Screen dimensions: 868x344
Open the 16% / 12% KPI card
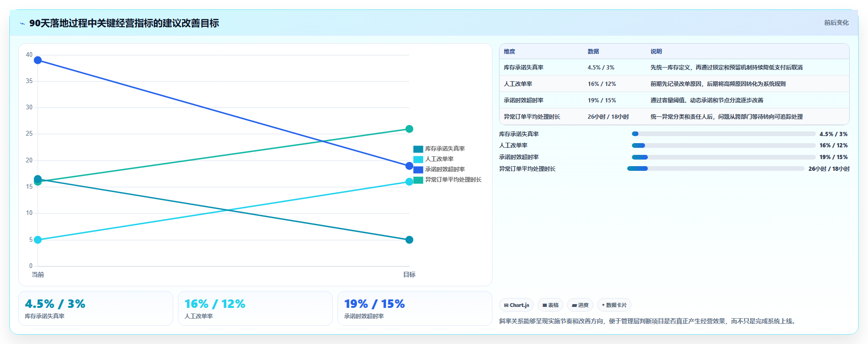(255, 308)
